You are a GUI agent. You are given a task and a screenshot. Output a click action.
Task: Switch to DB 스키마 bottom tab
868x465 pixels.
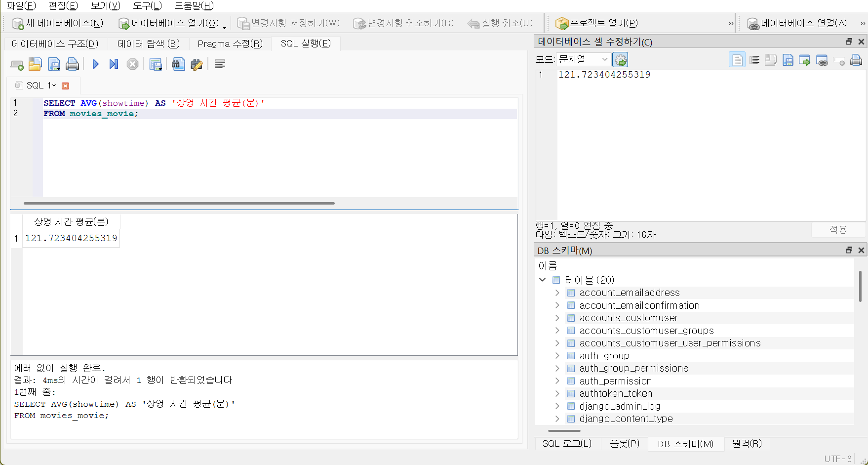click(x=685, y=444)
